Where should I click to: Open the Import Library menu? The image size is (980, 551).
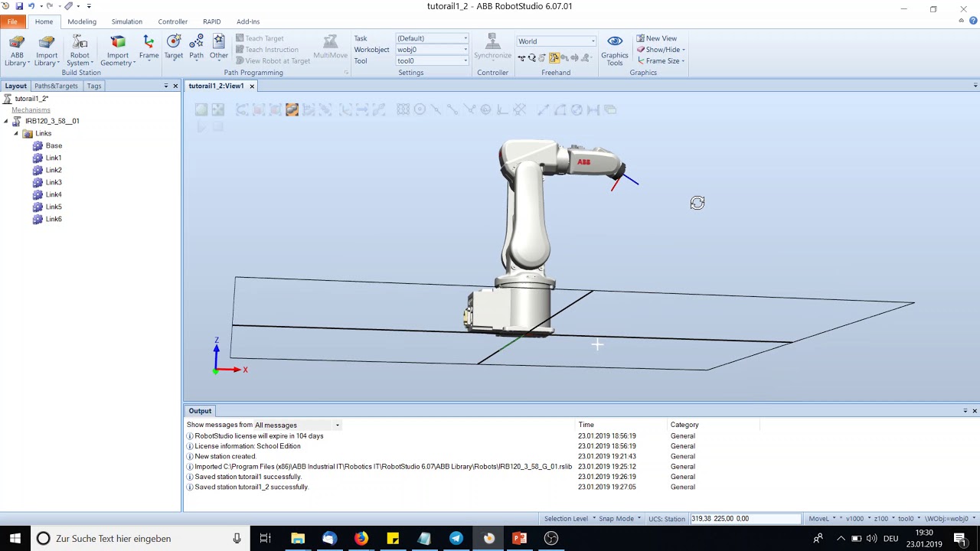47,51
